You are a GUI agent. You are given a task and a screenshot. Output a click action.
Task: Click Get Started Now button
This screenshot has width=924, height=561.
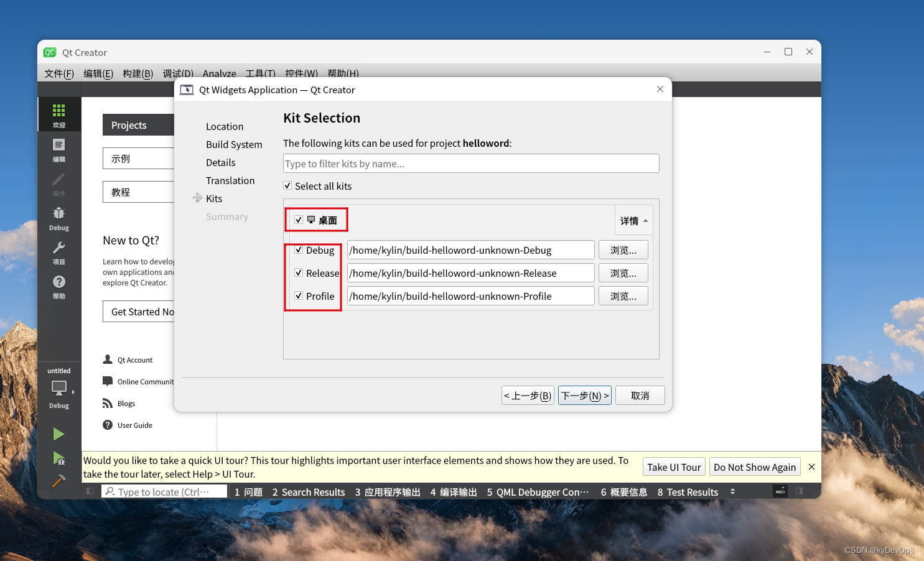(138, 311)
